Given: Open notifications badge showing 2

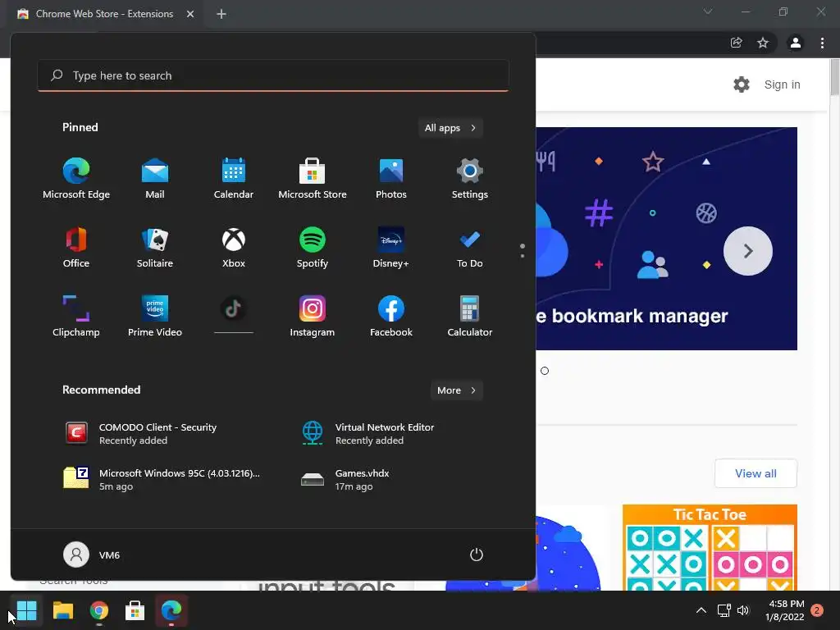Looking at the screenshot, I should point(817,610).
